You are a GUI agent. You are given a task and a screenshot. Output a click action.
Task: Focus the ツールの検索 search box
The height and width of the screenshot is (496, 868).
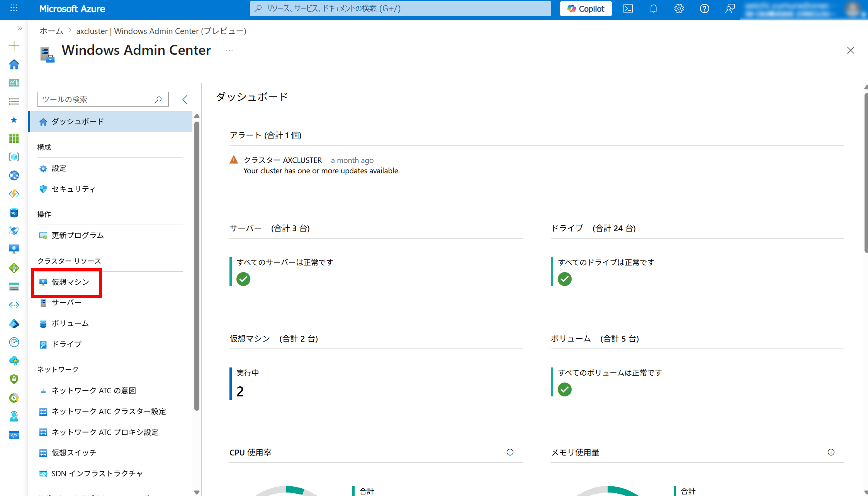[103, 99]
